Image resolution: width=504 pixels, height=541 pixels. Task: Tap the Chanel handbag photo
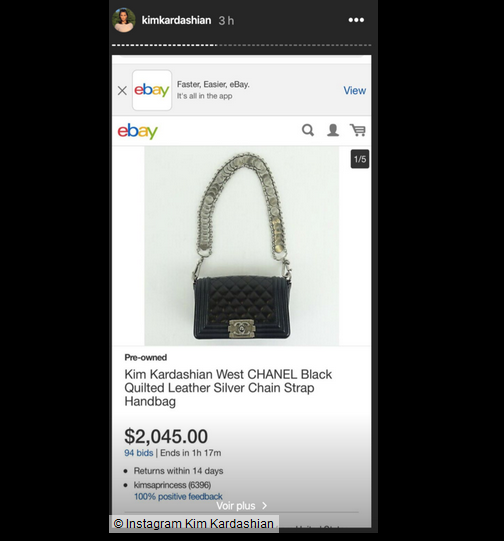[241, 246]
